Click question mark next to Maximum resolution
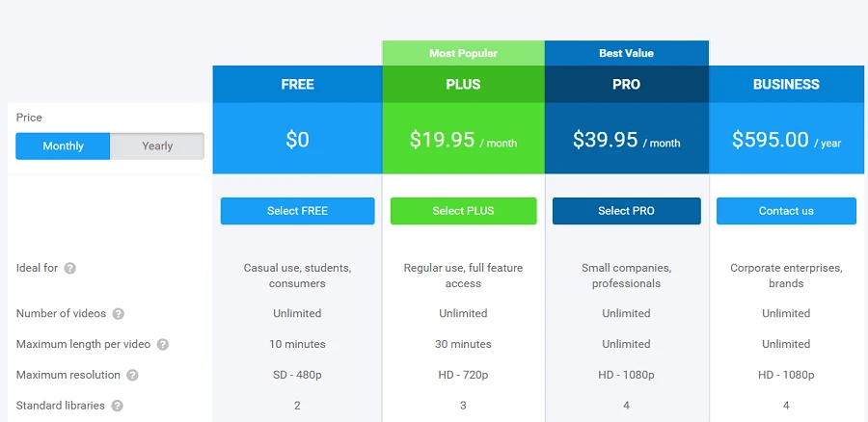 (132, 376)
